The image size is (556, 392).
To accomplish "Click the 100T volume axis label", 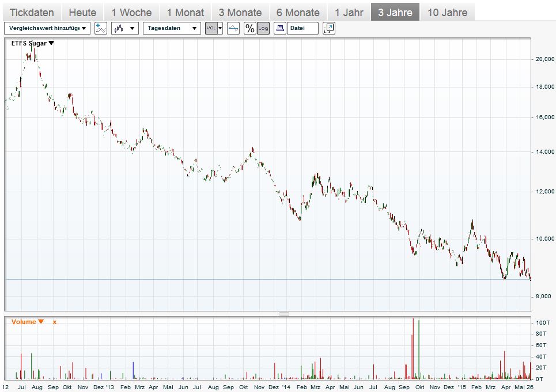I will tap(543, 322).
